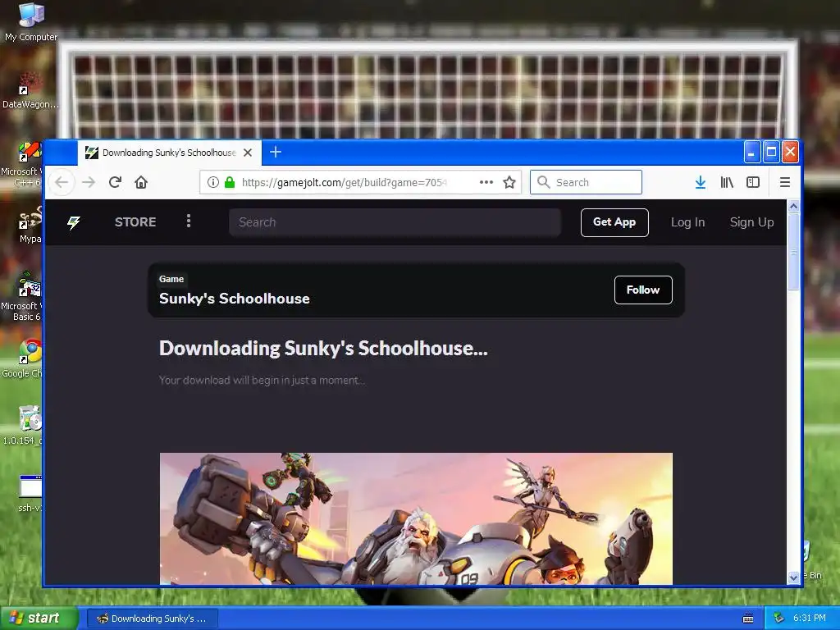
Task: Open the Windows start menu
Action: (39, 618)
